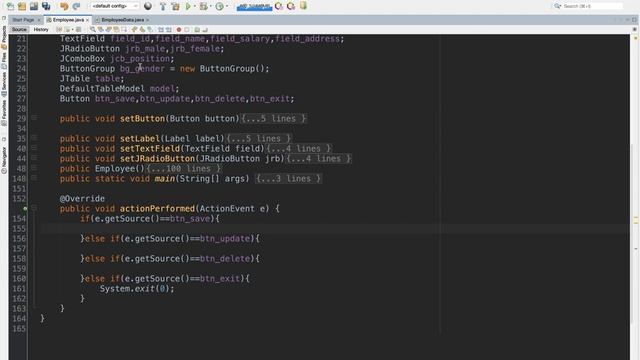Select the Source view button
The image size is (640, 360).
point(19,29)
